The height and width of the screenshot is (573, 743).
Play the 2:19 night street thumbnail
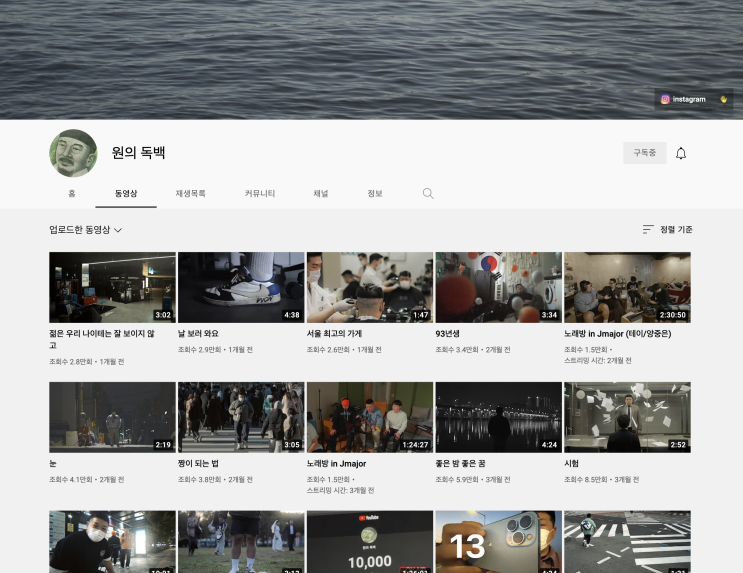112,417
